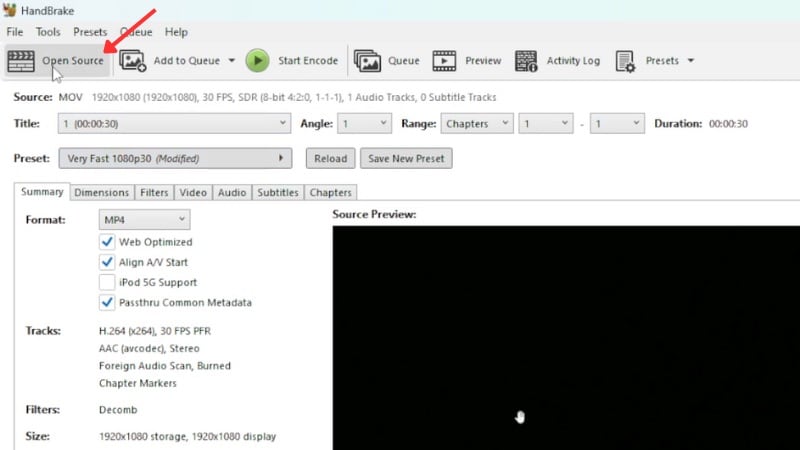Click the source info line starting with MOV

(x=277, y=97)
